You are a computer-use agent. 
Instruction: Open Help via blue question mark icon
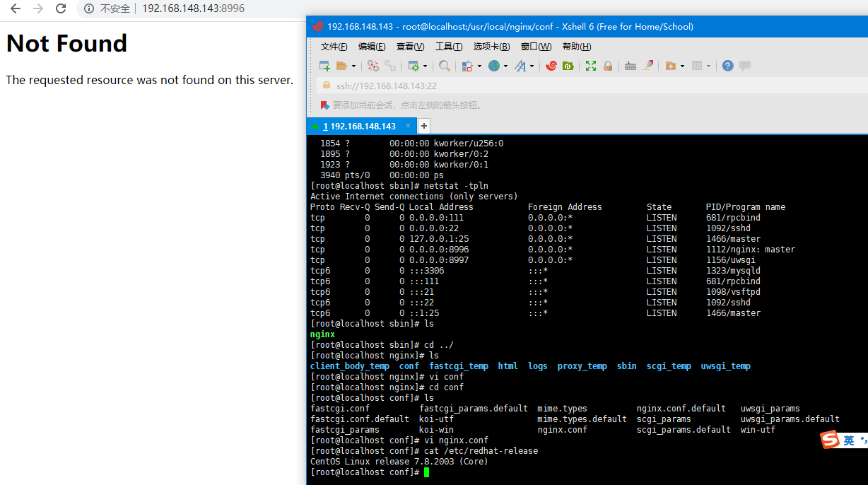[x=727, y=66]
